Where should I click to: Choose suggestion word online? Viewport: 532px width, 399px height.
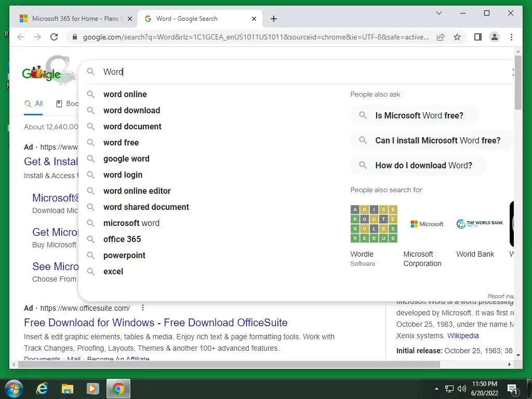coord(125,95)
